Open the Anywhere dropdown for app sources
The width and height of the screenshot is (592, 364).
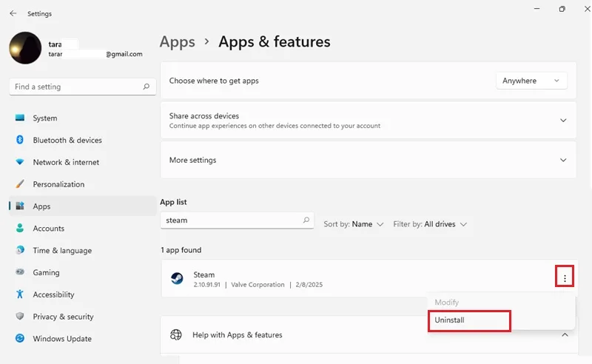tap(531, 81)
